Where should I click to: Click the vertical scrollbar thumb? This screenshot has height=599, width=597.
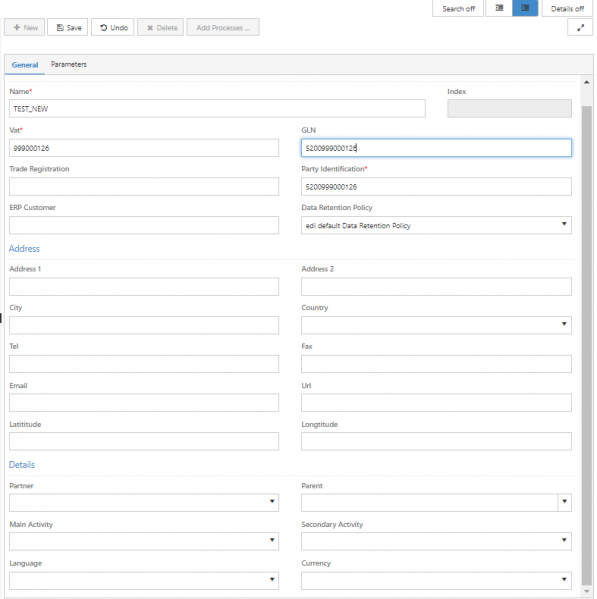[x=586, y=345]
